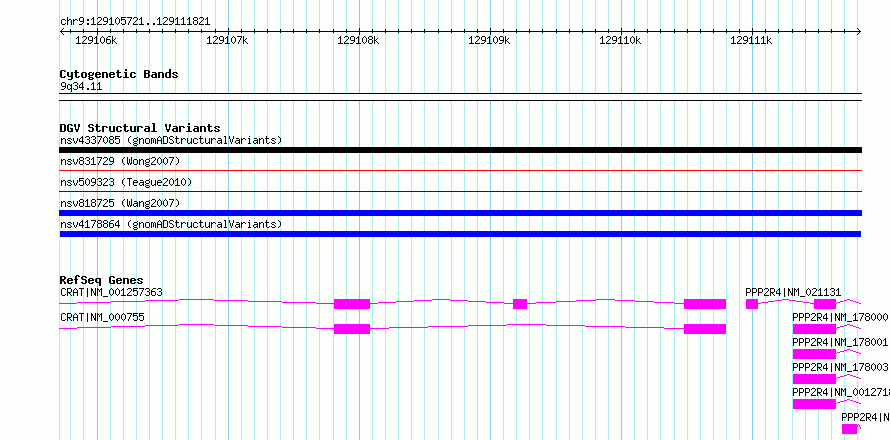Open variant nsv4337085 (gnomADStructuralVariants) label
This screenshot has width=890, height=440.
pos(171,140)
